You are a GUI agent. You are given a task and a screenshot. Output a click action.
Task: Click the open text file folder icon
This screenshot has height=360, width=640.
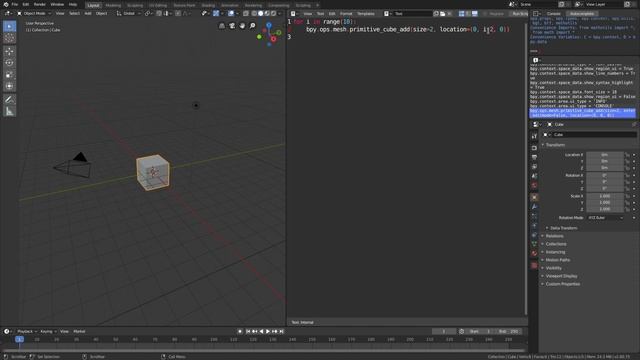coord(443,13)
